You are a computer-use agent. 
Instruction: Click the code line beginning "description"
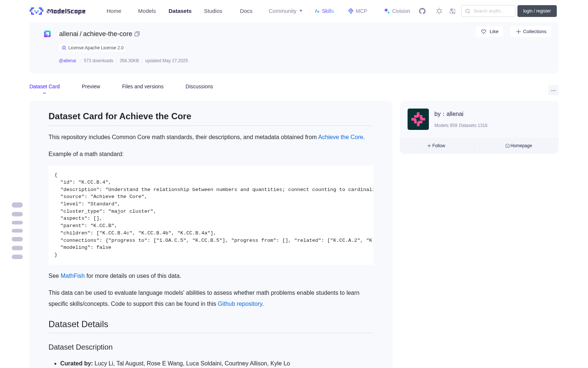click(217, 190)
